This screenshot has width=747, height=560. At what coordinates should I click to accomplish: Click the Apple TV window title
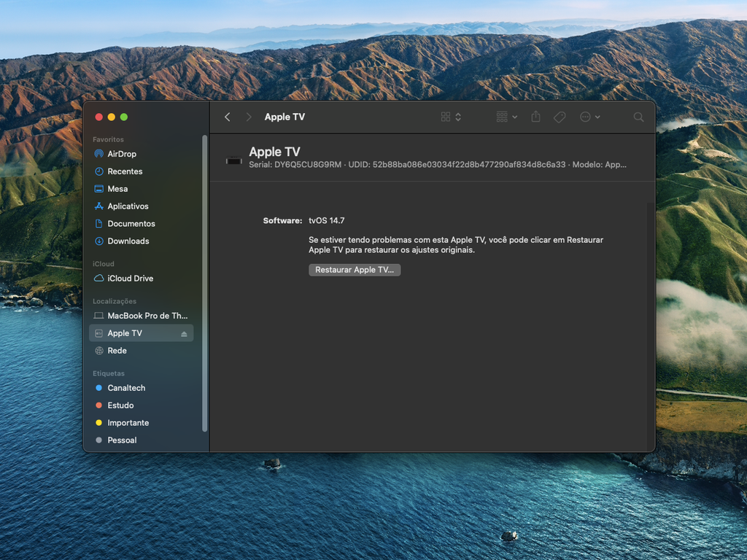(285, 117)
